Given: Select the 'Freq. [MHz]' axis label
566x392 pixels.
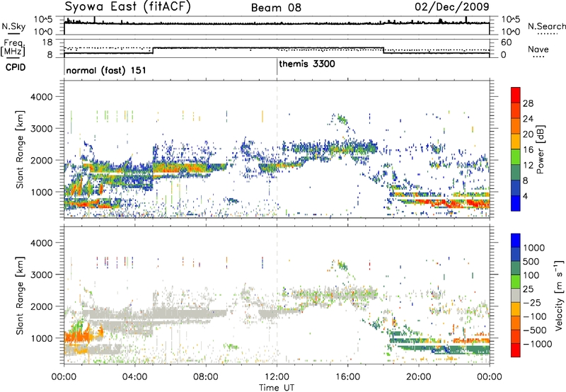Looking at the screenshot, I should (13, 47).
